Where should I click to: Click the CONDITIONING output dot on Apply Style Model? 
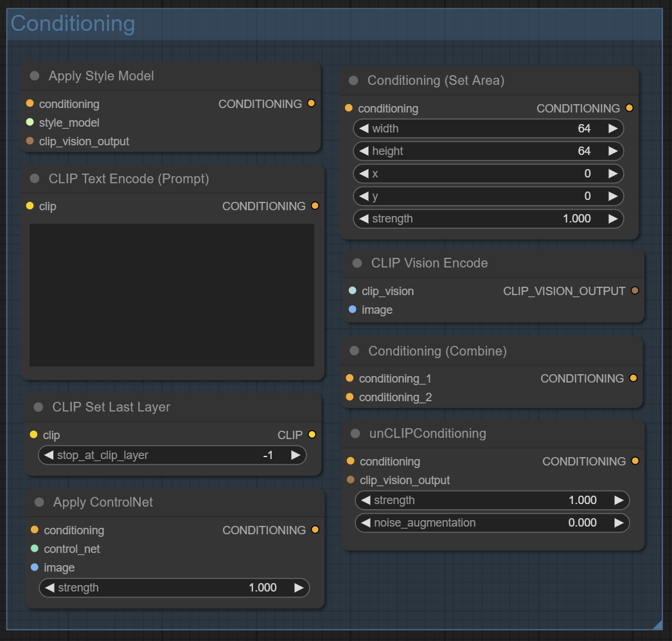(x=312, y=104)
